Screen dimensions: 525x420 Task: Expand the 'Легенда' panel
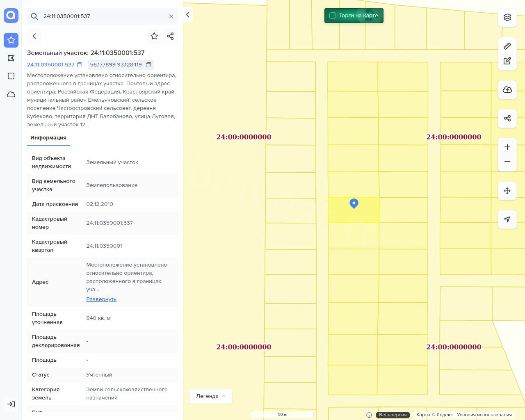(211, 396)
